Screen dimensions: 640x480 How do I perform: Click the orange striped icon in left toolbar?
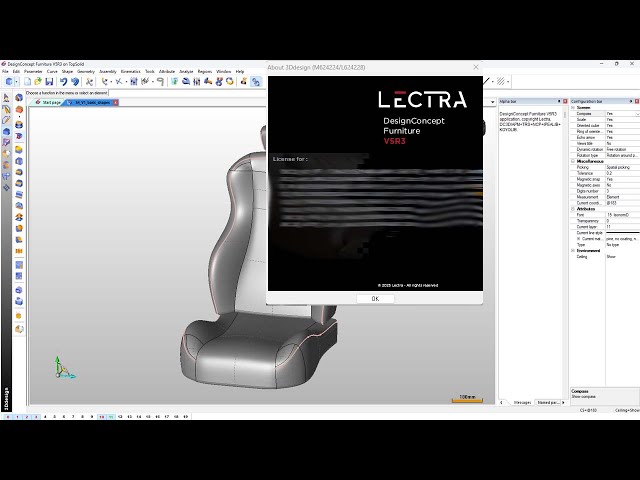19,251
